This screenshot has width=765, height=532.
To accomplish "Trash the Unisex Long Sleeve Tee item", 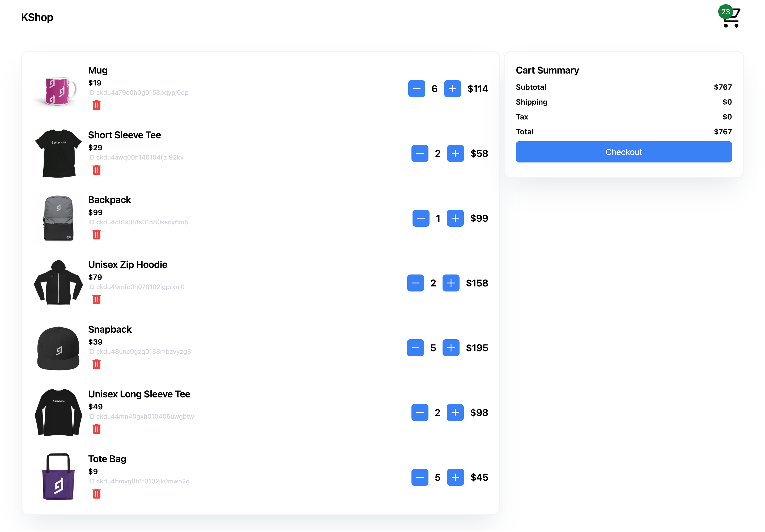I will (x=97, y=429).
